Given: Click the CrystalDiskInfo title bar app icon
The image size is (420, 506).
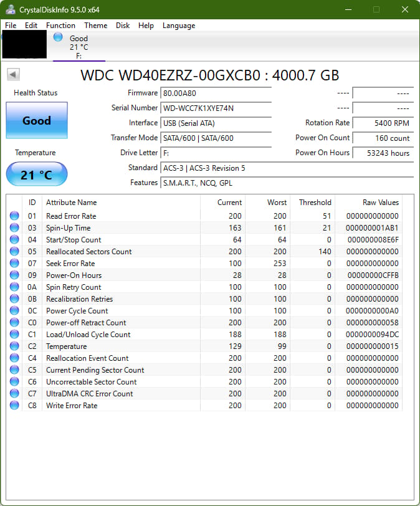Looking at the screenshot, I should pos(11,9).
